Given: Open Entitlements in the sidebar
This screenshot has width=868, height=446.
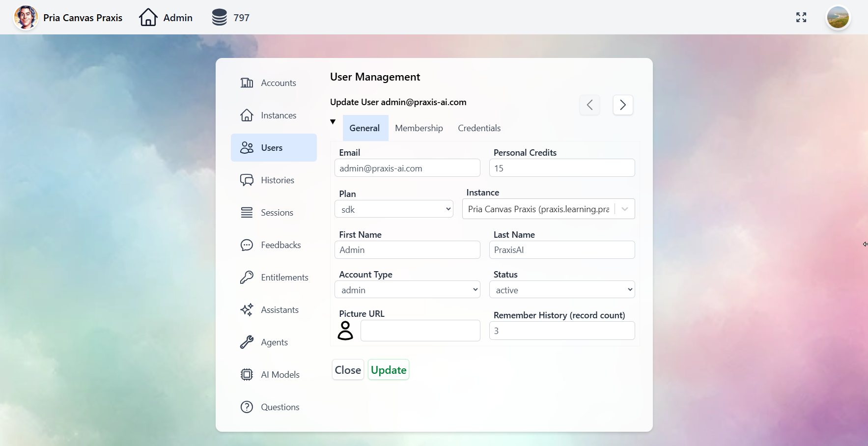Looking at the screenshot, I should pos(274,277).
